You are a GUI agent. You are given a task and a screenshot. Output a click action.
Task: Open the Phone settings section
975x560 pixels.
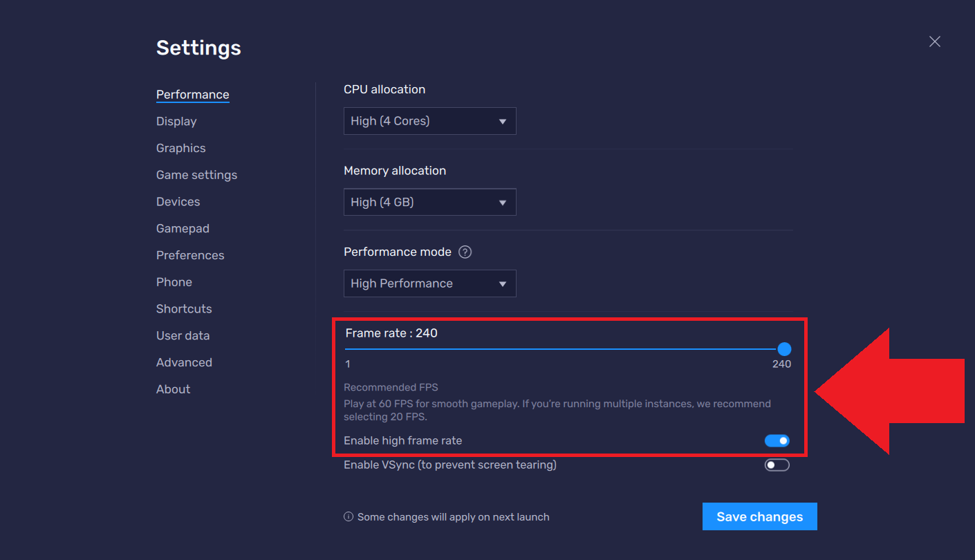pos(174,282)
